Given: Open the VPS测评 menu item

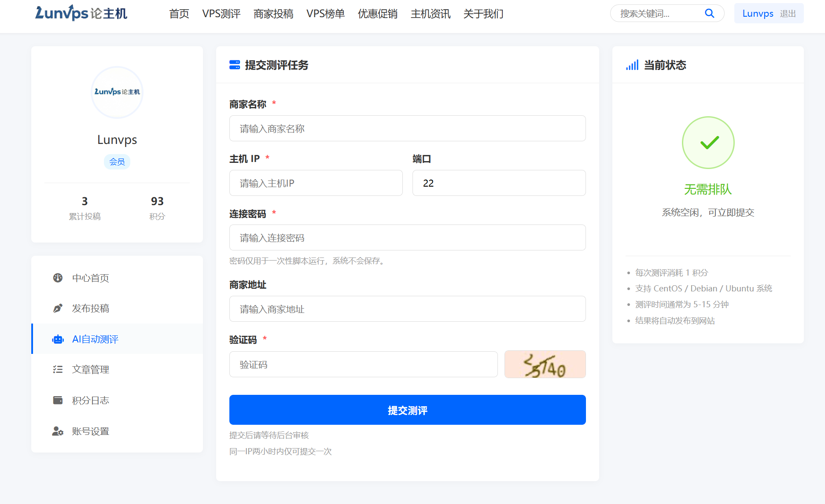Looking at the screenshot, I should [221, 14].
